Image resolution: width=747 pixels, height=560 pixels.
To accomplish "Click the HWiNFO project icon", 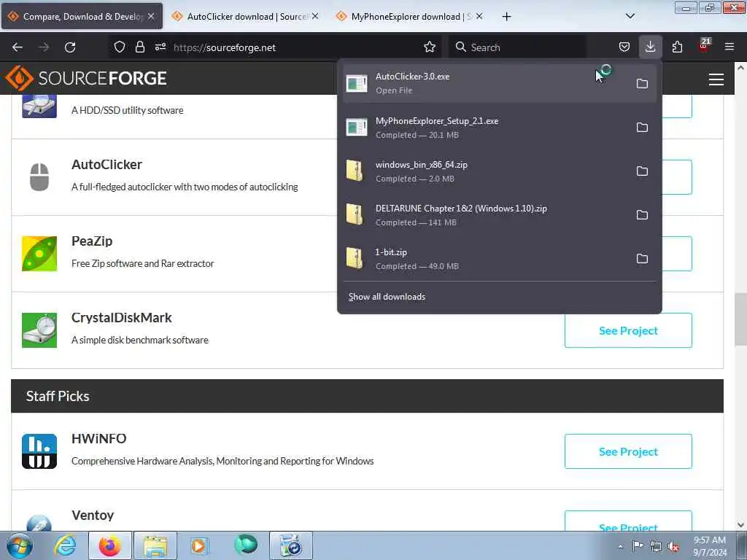I will click(39, 451).
